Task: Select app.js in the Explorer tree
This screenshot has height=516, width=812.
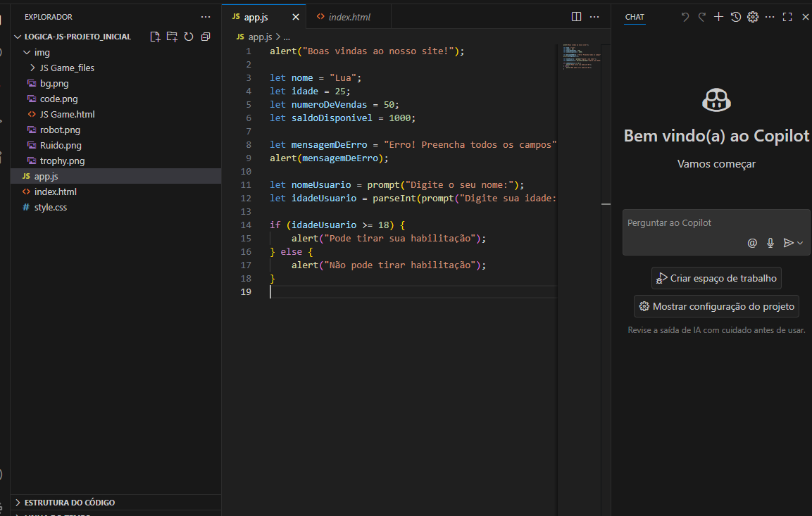Action: pyautogui.click(x=116, y=177)
